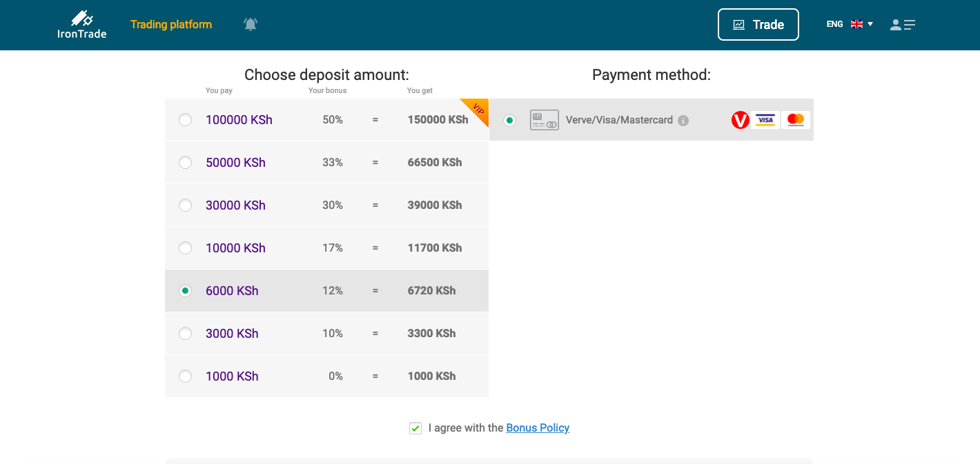Select the 3000 KSh deposit option

click(x=186, y=334)
